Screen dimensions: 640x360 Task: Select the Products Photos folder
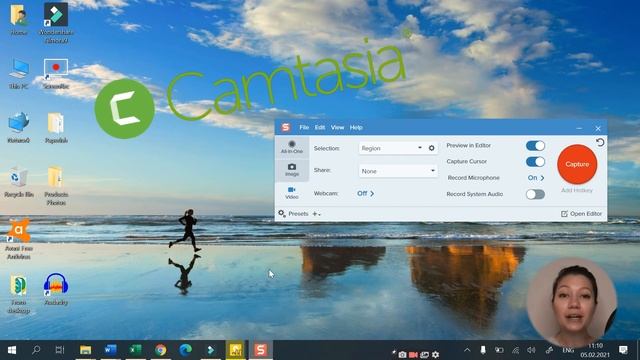(56, 186)
